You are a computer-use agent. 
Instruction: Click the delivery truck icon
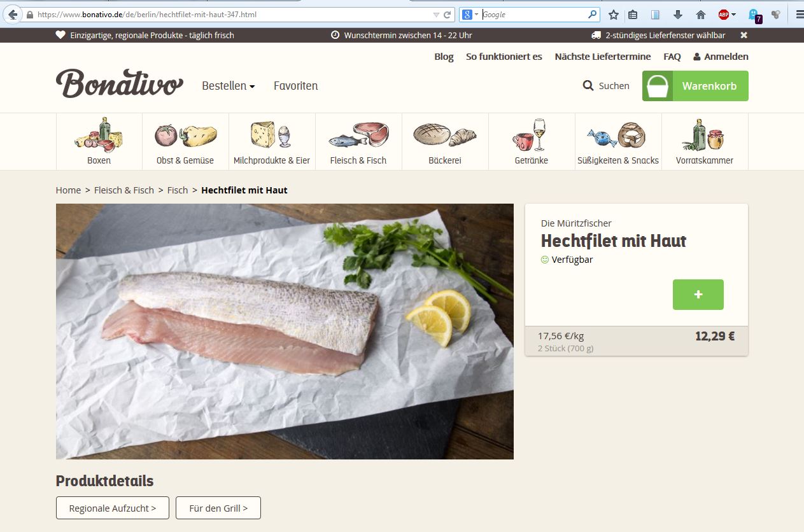(x=596, y=35)
